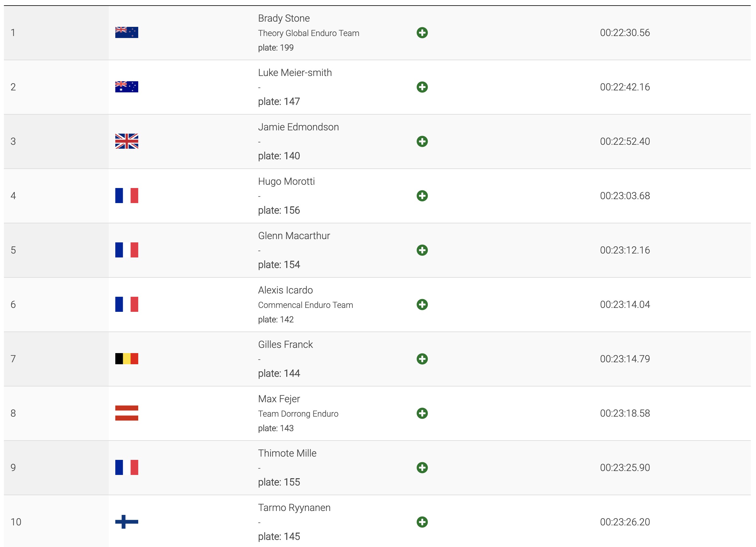Select the Commencal Enduro Team label
756x547 pixels.
pos(305,305)
